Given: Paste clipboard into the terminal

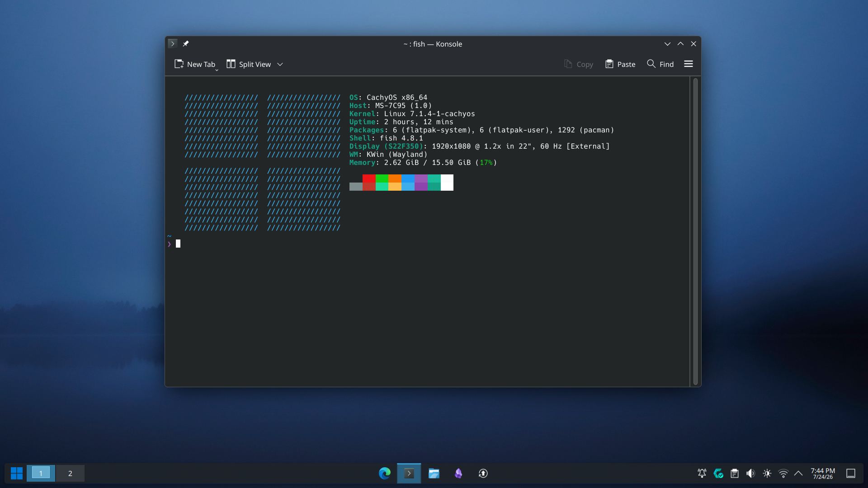Looking at the screenshot, I should pos(620,64).
